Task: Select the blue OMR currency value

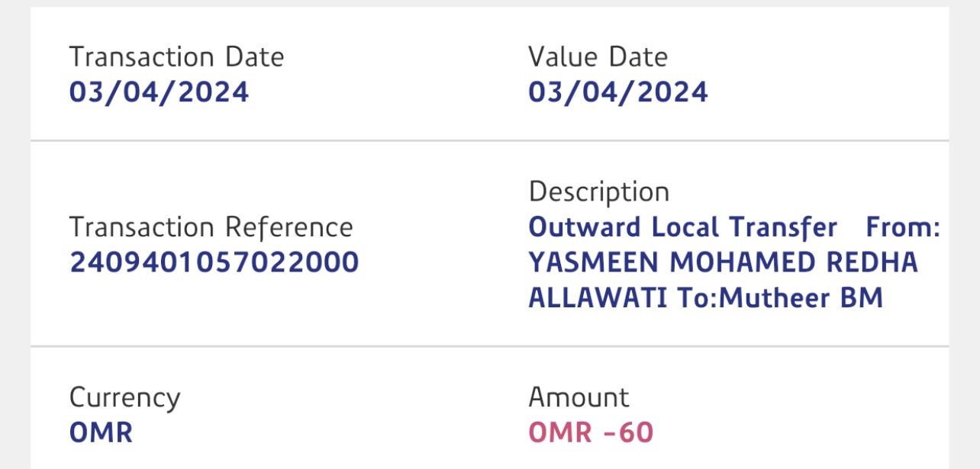Action: 101,432
